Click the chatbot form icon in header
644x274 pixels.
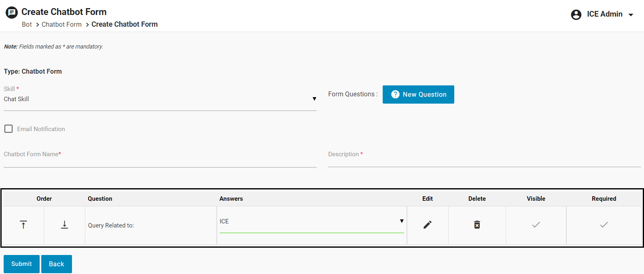point(12,13)
